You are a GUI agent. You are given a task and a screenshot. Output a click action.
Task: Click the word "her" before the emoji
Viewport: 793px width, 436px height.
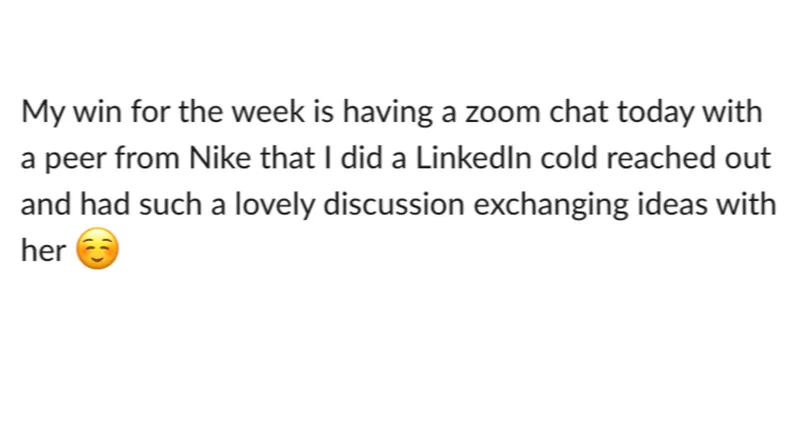(x=43, y=250)
